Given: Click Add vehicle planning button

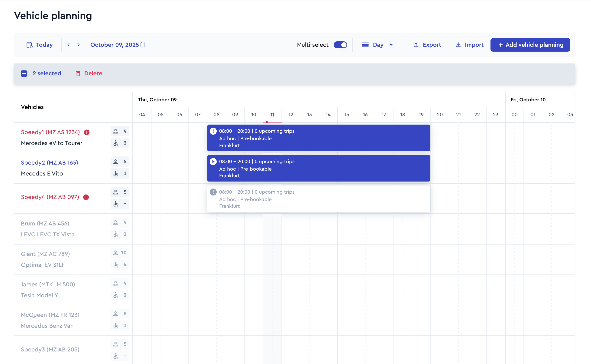Looking at the screenshot, I should [530, 45].
